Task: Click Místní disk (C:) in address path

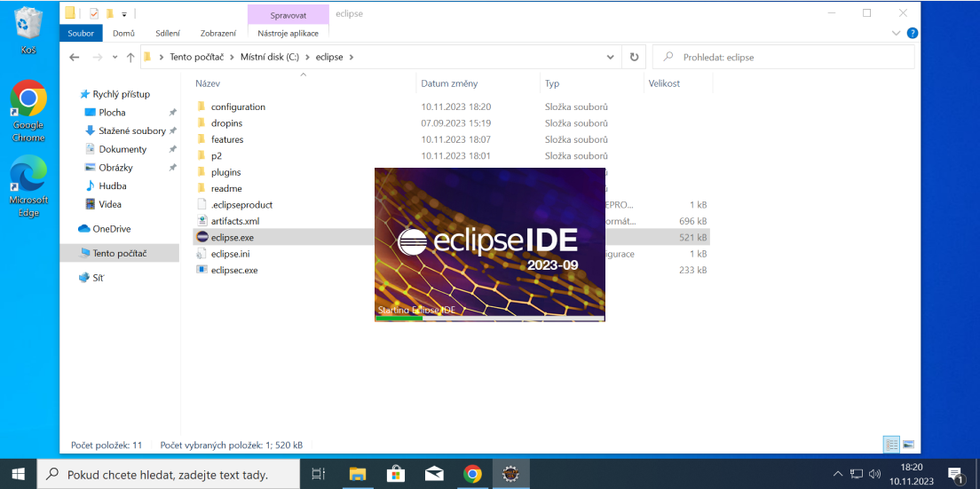Action: (270, 57)
